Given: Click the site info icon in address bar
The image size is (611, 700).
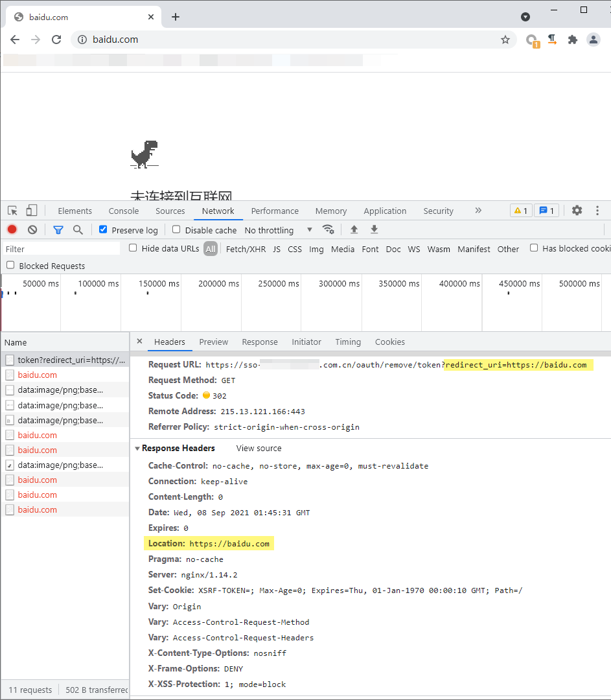Looking at the screenshot, I should click(82, 40).
